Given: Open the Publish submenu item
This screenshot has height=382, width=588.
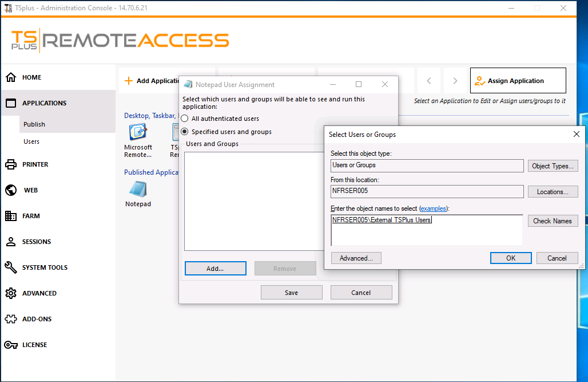Looking at the screenshot, I should [x=34, y=124].
